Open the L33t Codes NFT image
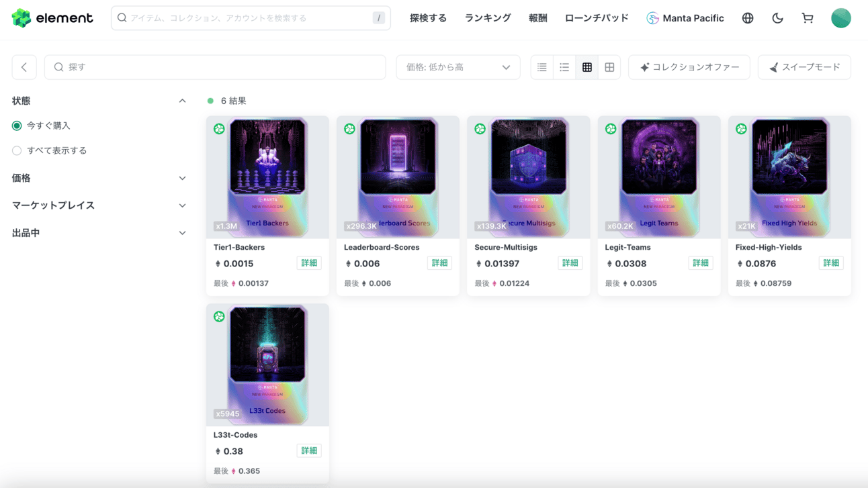868x488 pixels. (267, 364)
